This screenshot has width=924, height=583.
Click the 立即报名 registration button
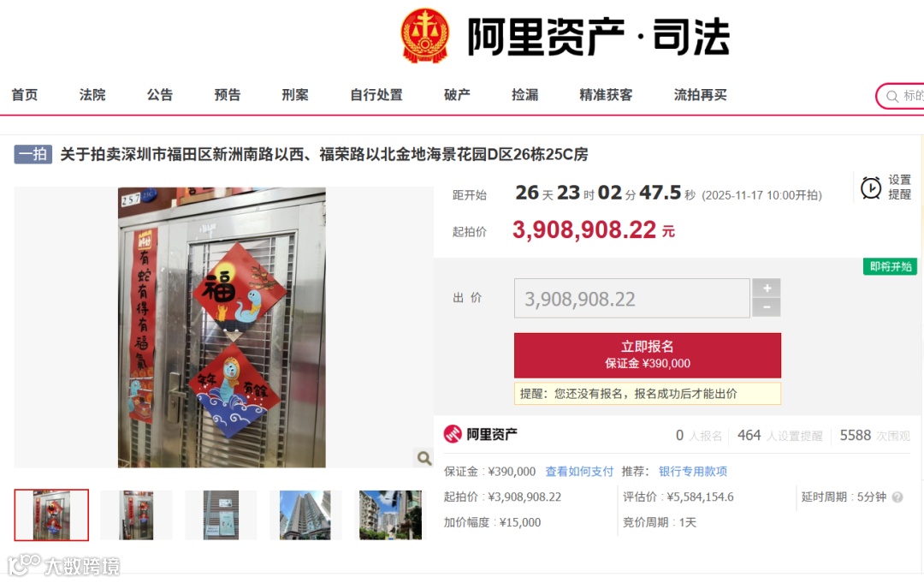coord(648,355)
